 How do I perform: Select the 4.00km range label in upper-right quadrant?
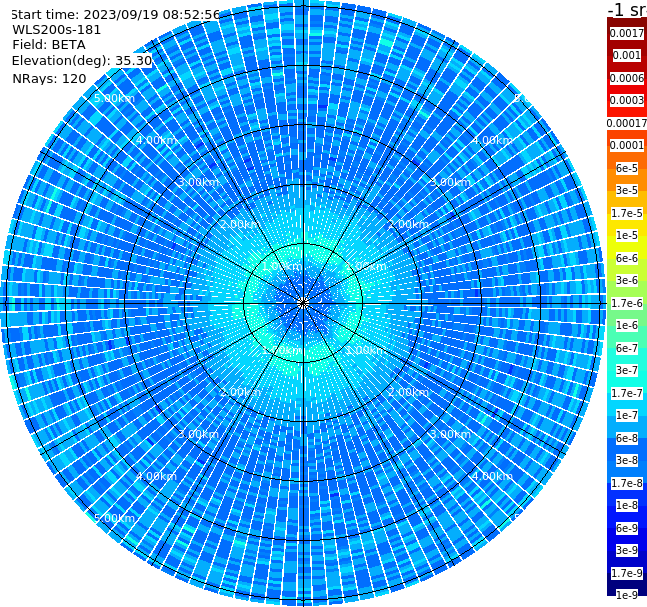(492, 140)
